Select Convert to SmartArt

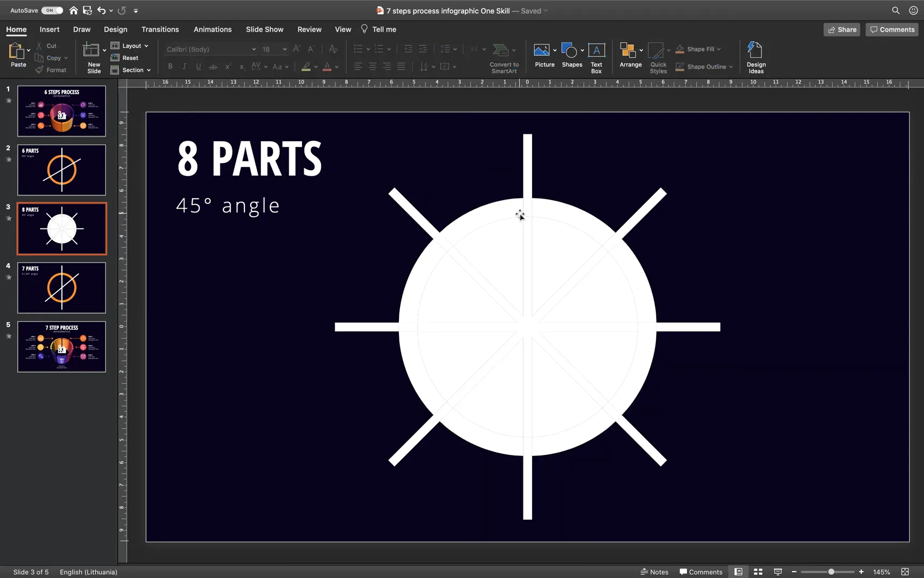pos(503,56)
